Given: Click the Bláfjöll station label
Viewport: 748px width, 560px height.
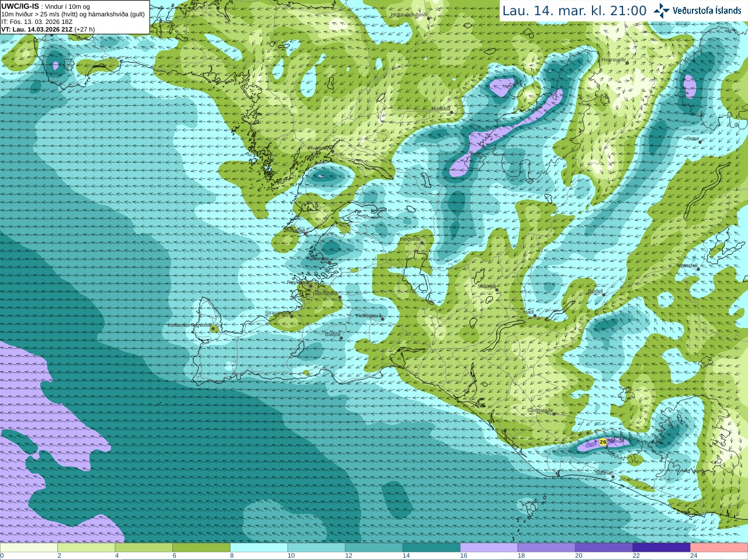Looking at the screenshot, I should [x=333, y=334].
